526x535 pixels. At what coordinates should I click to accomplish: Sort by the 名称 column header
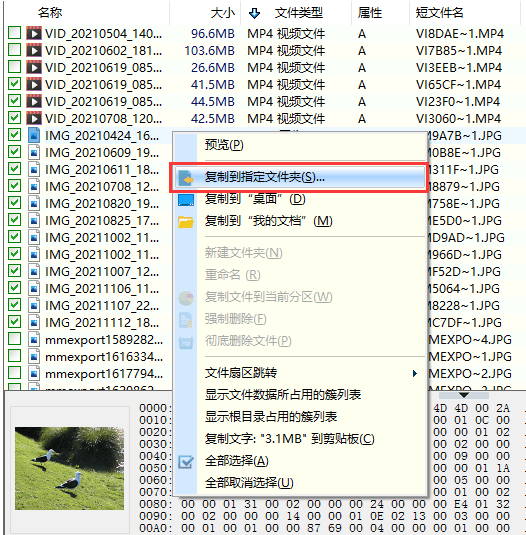coord(87,13)
